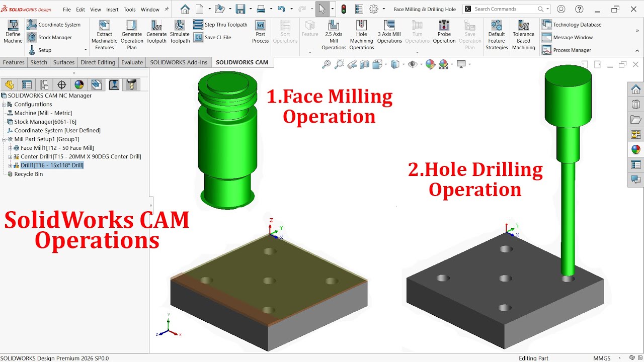The height and width of the screenshot is (362, 644).
Task: Open Hole Machining Operations
Action: (x=361, y=35)
